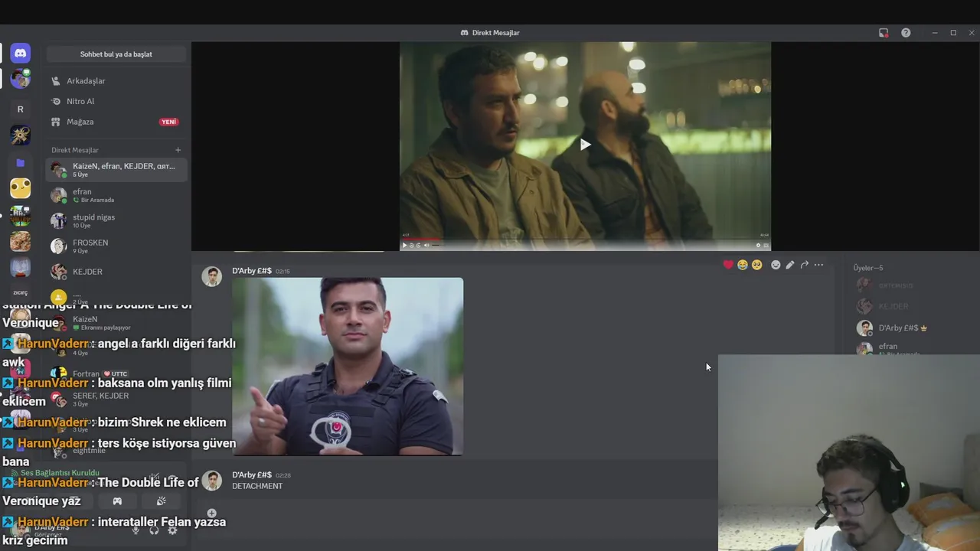Open the three-dot message options menu
The height and width of the screenshot is (551, 980).
819,265
